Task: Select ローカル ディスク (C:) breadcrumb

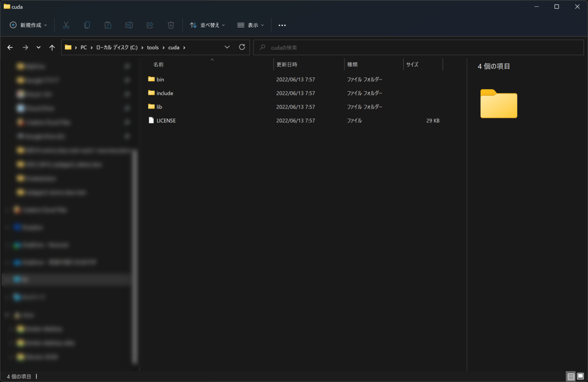Action: 117,48
